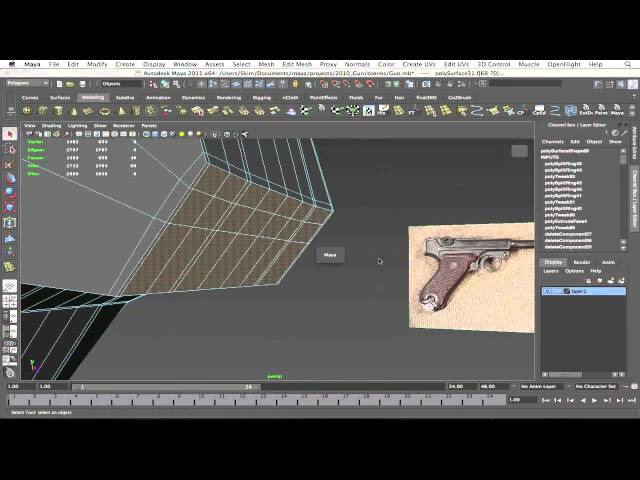This screenshot has width=640, height=480.
Task: Create a polygon cylinder from shelf
Action: 58,111
